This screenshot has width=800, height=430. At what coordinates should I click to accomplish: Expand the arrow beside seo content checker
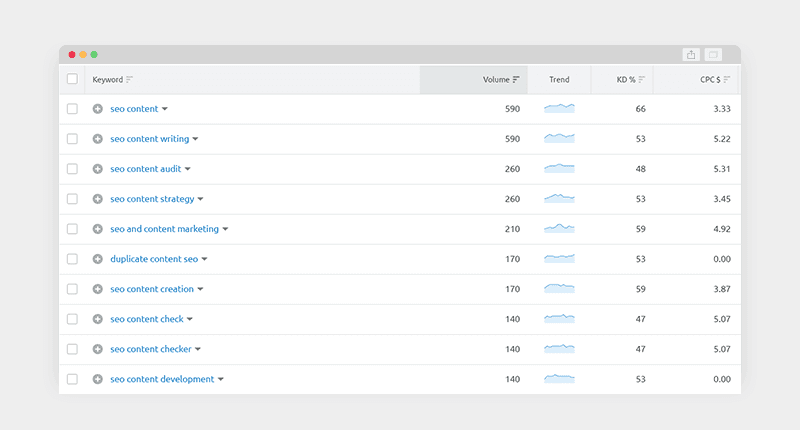(199, 350)
